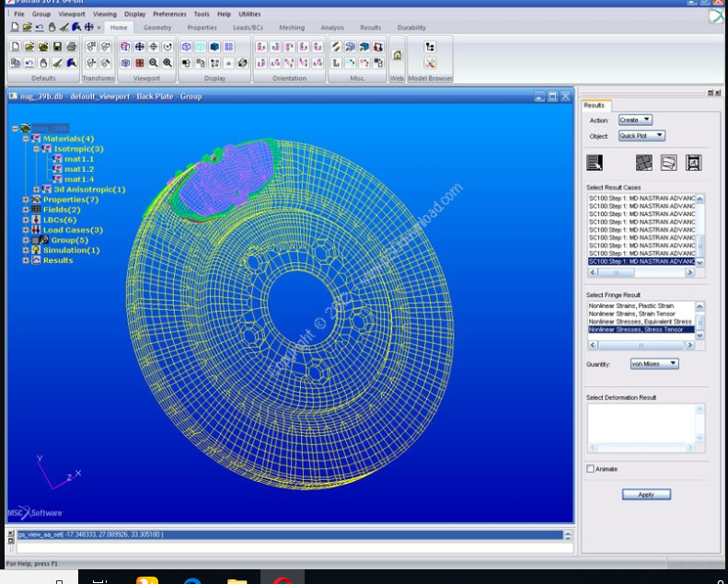
Task: Switch to the Durability ribbon tab
Action: click(x=411, y=28)
